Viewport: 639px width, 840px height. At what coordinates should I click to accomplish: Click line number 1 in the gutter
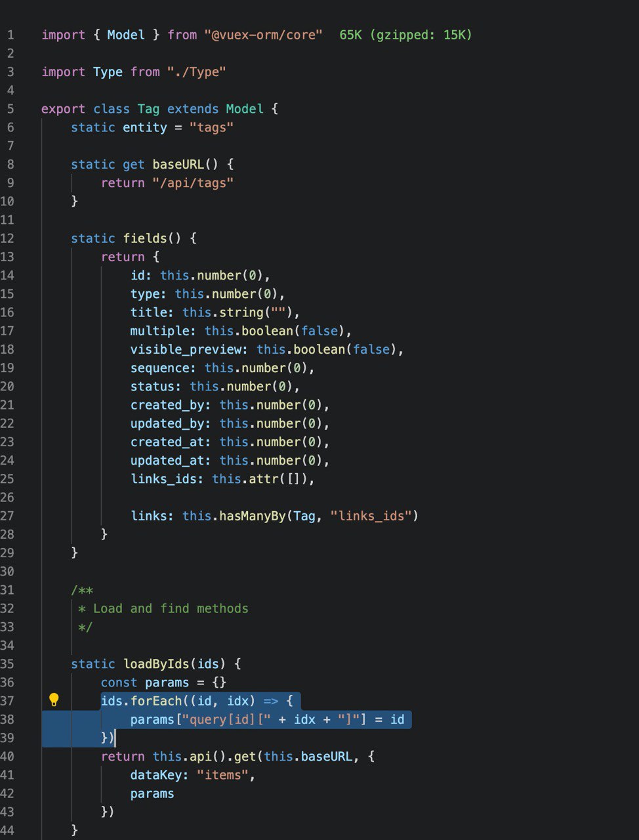click(10, 35)
